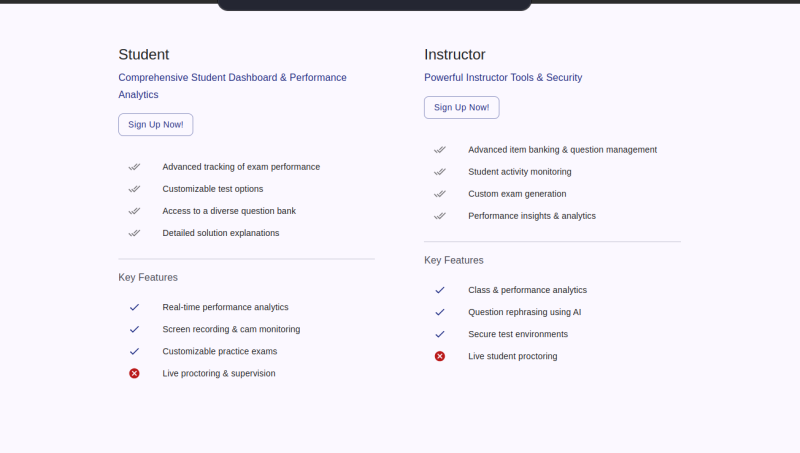The image size is (800, 453).
Task: Click checkmark beside Customizable practice exams
Action: point(134,351)
